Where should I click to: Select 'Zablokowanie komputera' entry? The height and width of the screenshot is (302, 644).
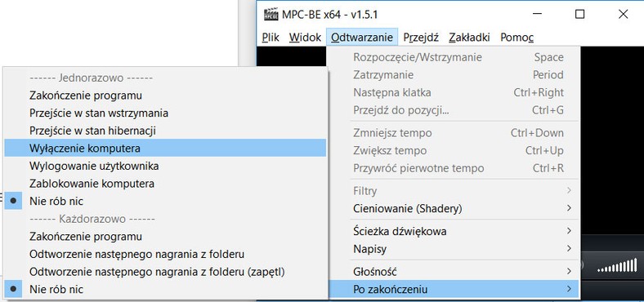pos(165,184)
